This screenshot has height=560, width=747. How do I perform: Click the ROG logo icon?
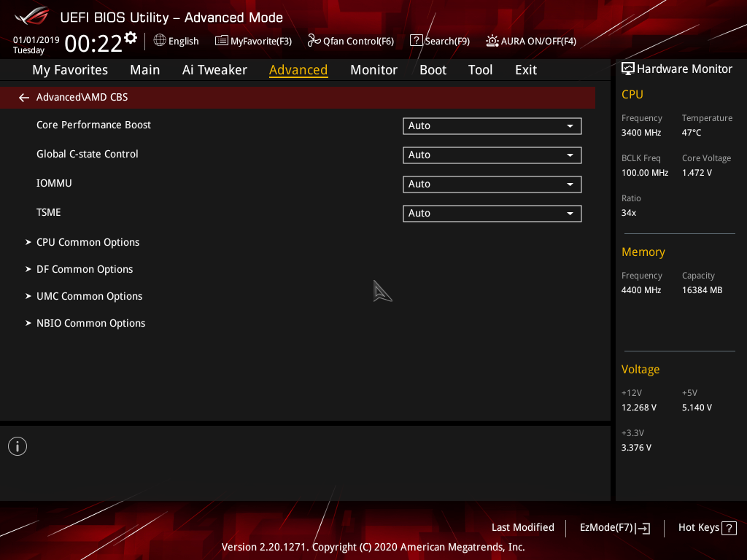(x=31, y=16)
